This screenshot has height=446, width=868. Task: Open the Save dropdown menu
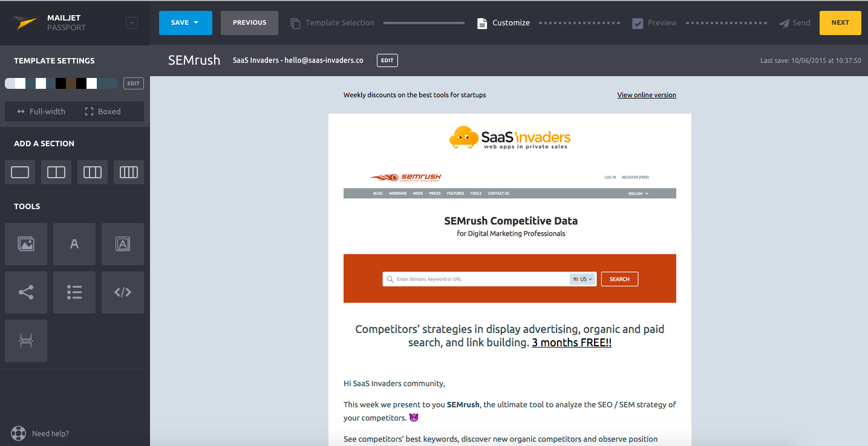(x=186, y=23)
